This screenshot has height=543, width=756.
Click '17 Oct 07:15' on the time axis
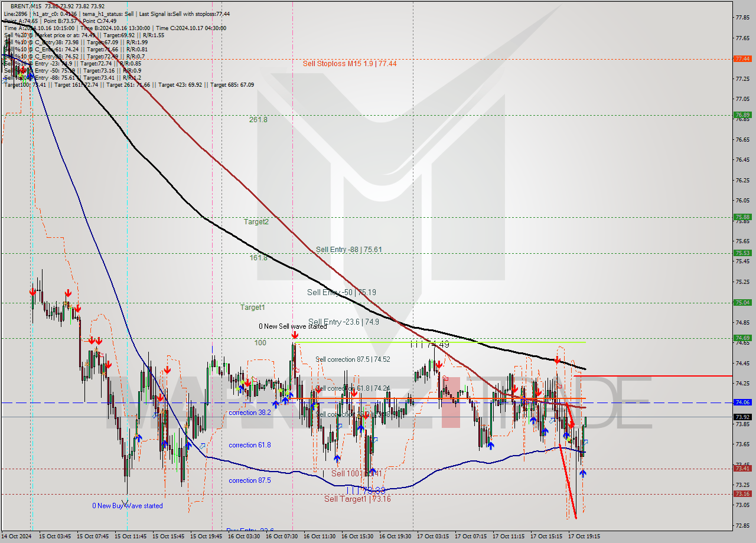click(x=471, y=537)
